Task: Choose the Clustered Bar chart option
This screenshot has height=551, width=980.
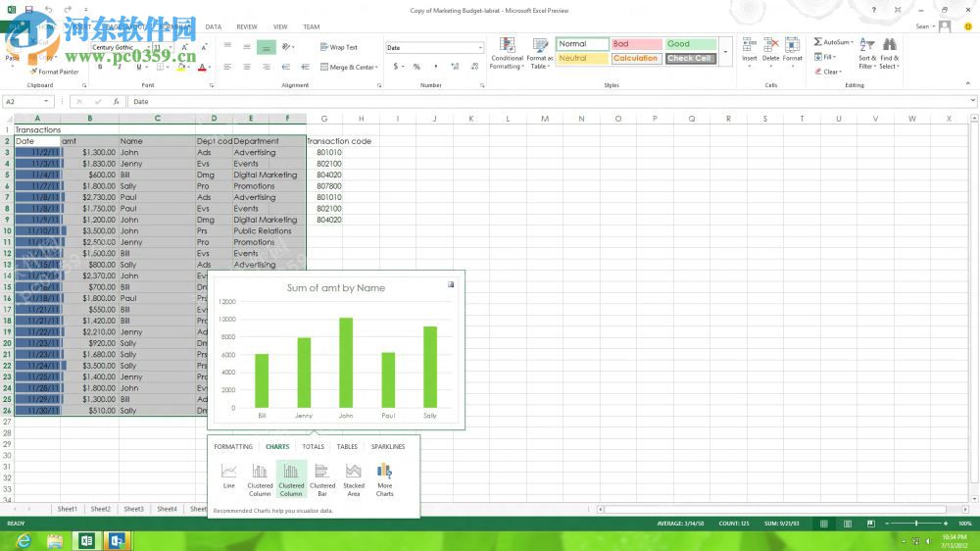Action: (322, 479)
